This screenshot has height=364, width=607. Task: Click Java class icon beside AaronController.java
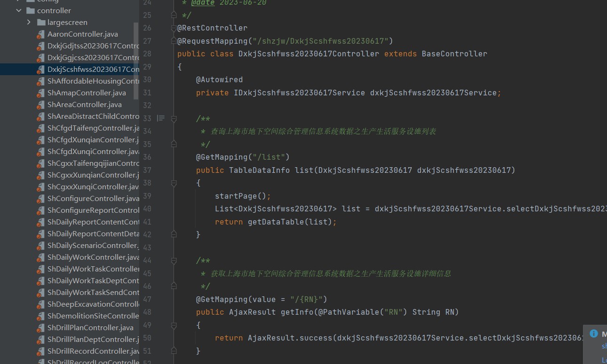click(41, 34)
